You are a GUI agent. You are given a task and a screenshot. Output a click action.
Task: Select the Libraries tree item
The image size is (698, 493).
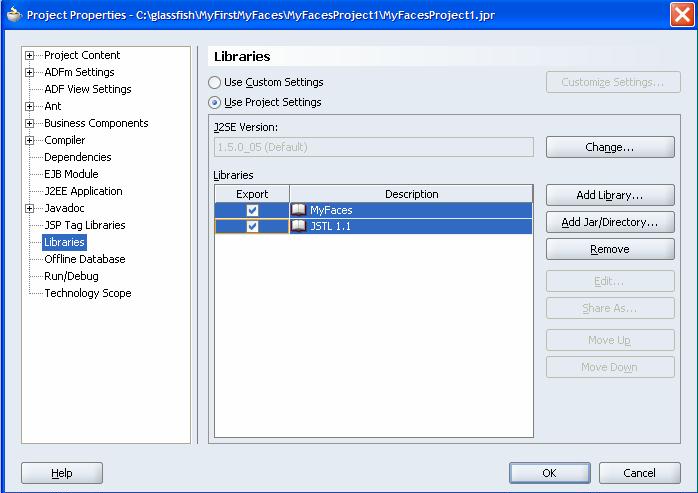point(64,242)
